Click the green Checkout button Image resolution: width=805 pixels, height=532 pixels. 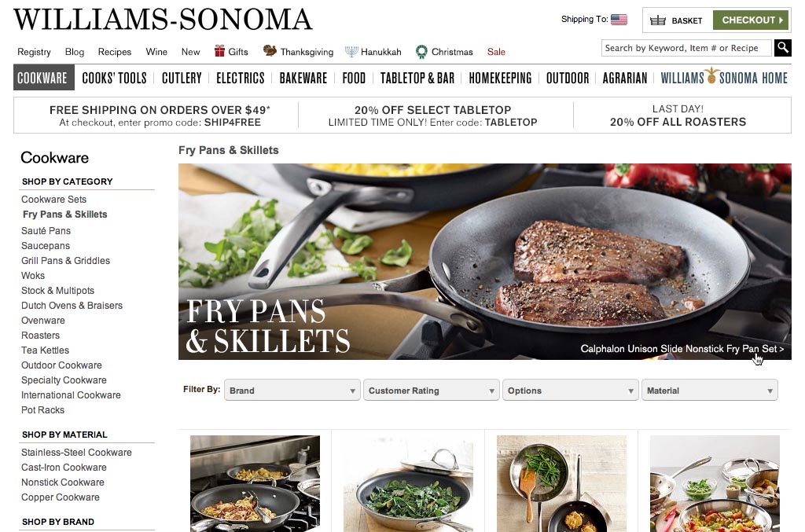751,20
